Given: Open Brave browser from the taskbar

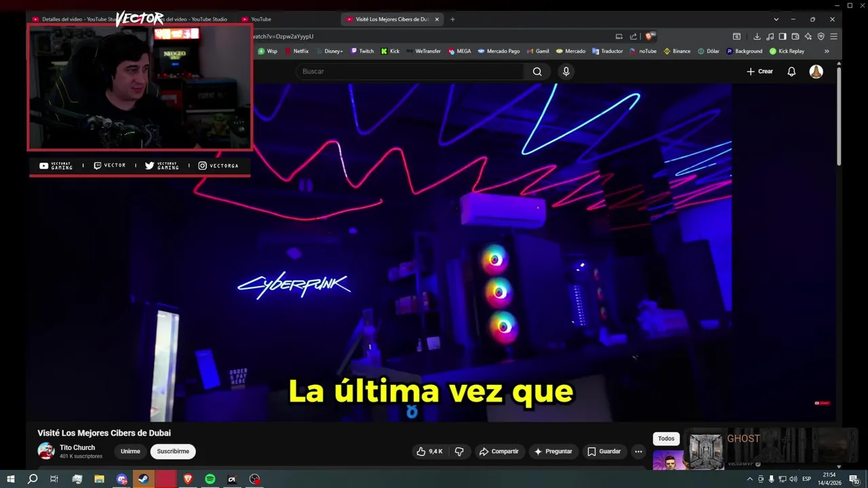Looking at the screenshot, I should tap(188, 479).
